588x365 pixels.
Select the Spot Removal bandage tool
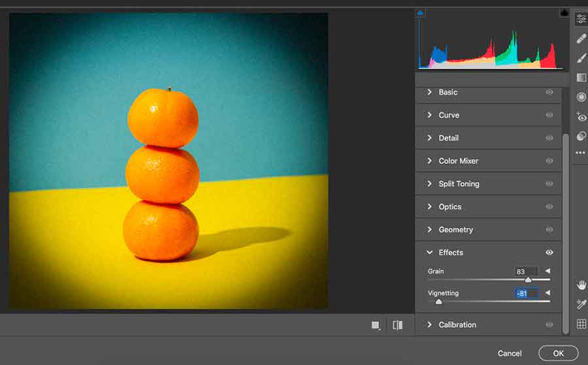tap(581, 39)
